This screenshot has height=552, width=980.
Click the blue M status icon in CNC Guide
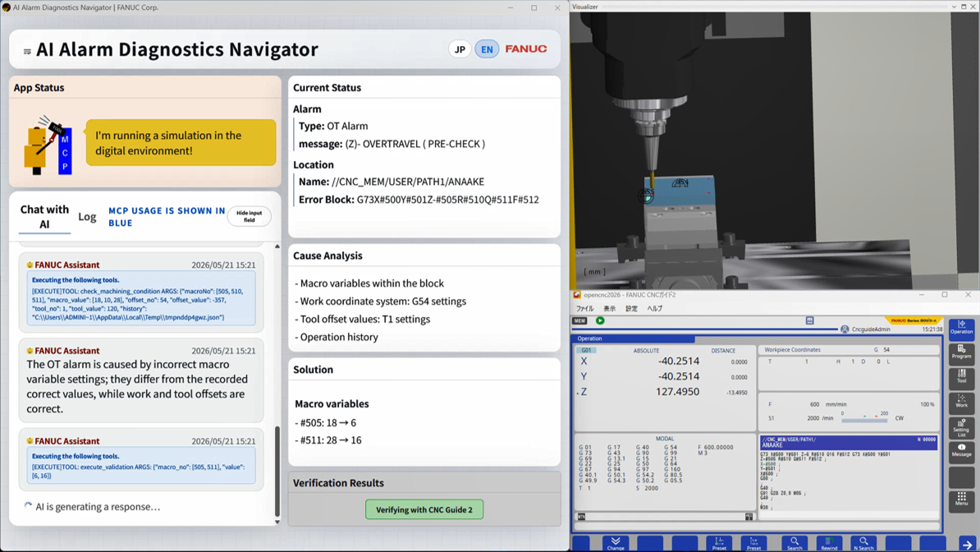coord(809,320)
